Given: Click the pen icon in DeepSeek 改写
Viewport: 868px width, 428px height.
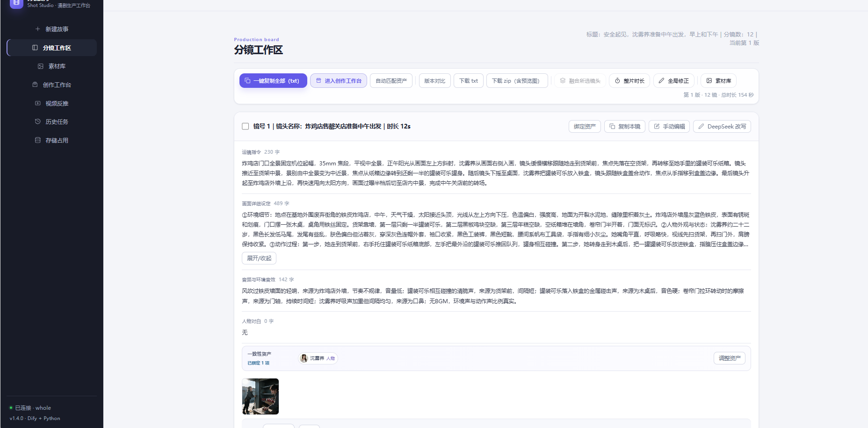Looking at the screenshot, I should point(701,127).
